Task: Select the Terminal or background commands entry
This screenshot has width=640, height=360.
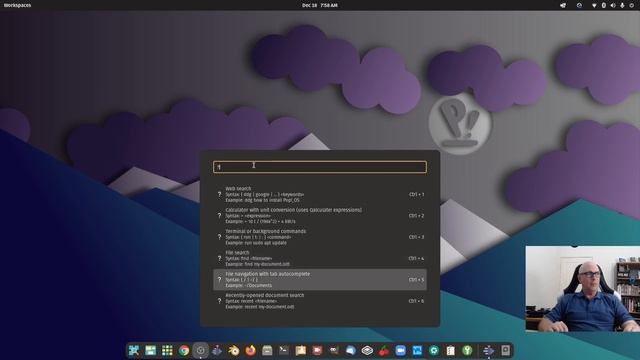Action: tap(320, 237)
